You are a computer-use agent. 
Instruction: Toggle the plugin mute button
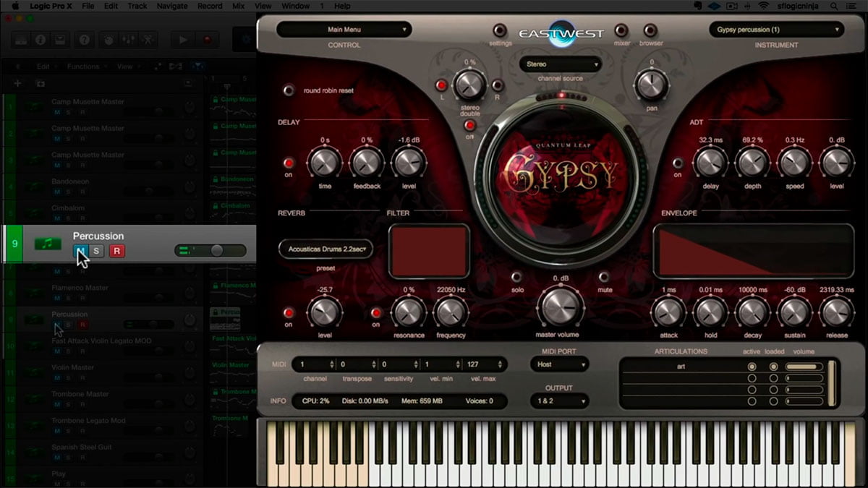point(605,276)
